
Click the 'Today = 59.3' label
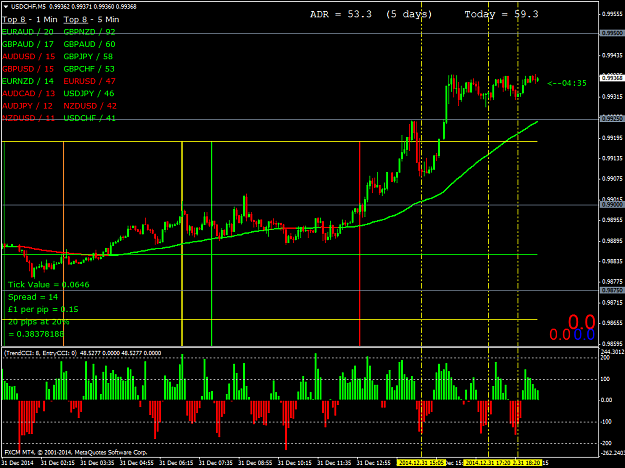[501, 14]
